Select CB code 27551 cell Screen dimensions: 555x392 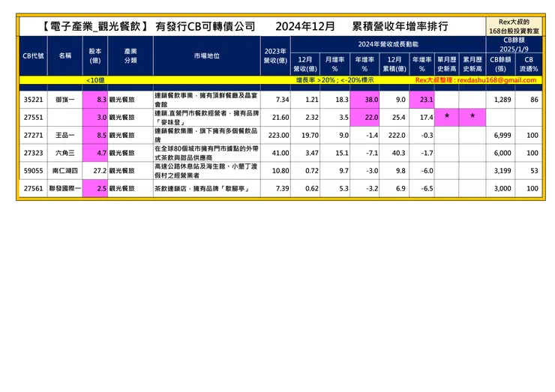click(x=33, y=118)
